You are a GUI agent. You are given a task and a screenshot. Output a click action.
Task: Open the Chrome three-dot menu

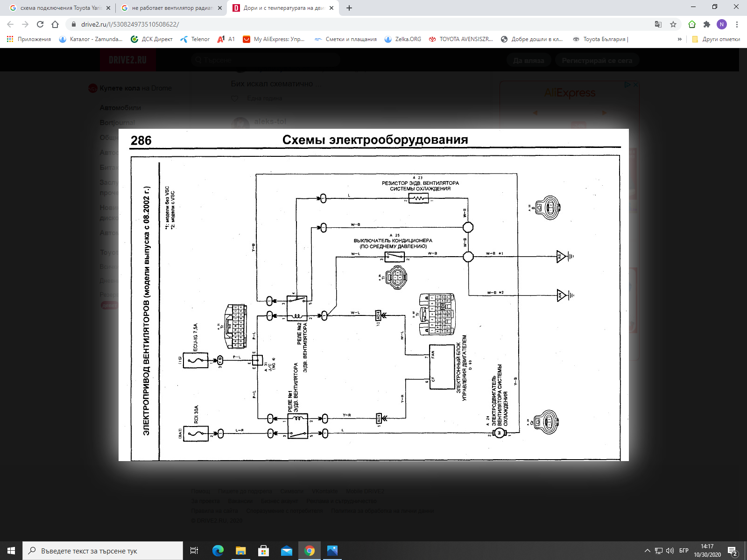pyautogui.click(x=737, y=24)
